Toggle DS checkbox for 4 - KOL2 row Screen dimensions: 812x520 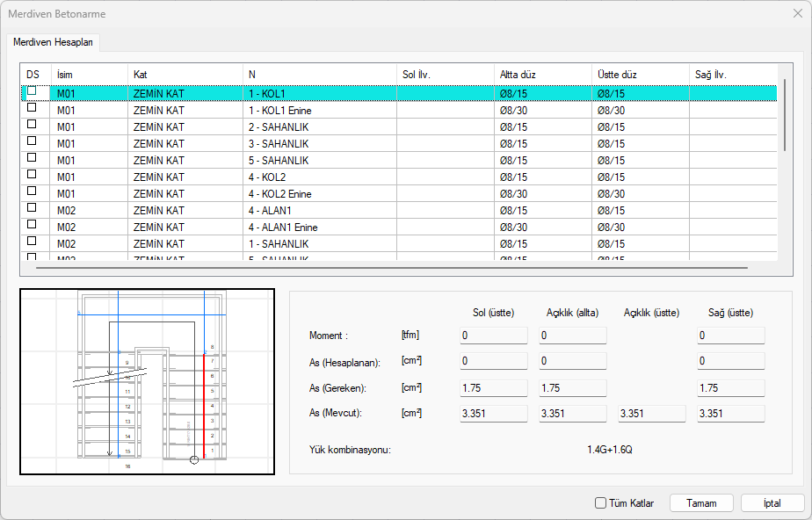tap(33, 175)
